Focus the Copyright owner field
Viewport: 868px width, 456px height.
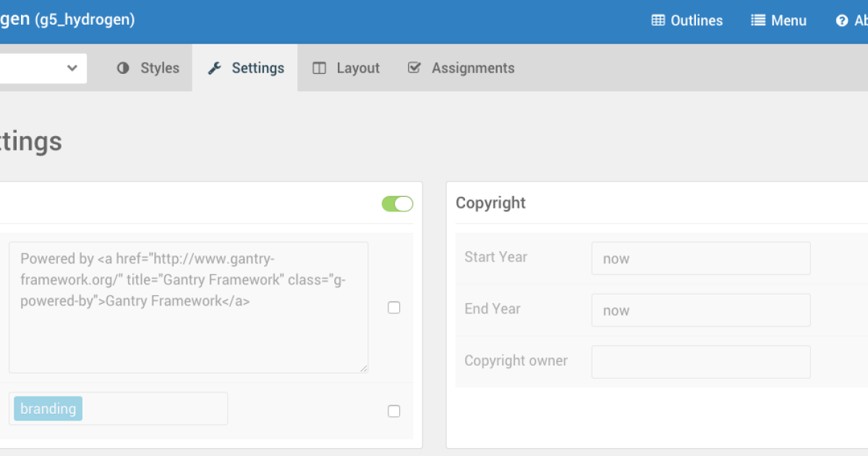point(700,362)
